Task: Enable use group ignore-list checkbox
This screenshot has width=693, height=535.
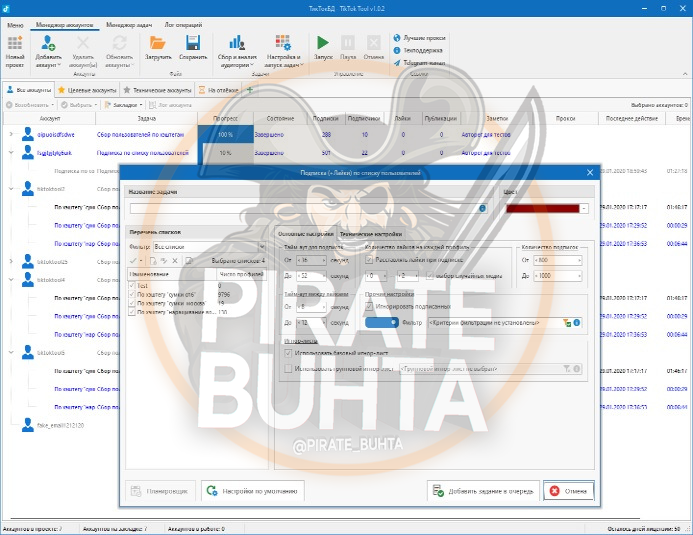Action: coord(288,369)
